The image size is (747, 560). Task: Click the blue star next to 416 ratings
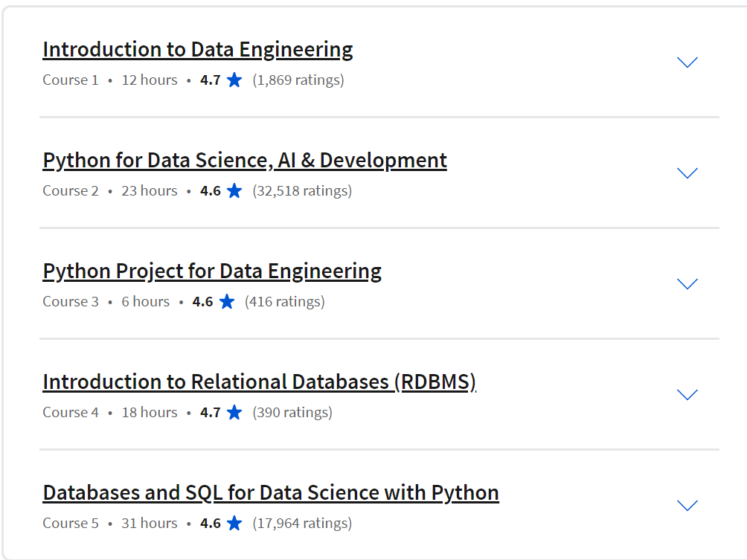pyautogui.click(x=227, y=302)
